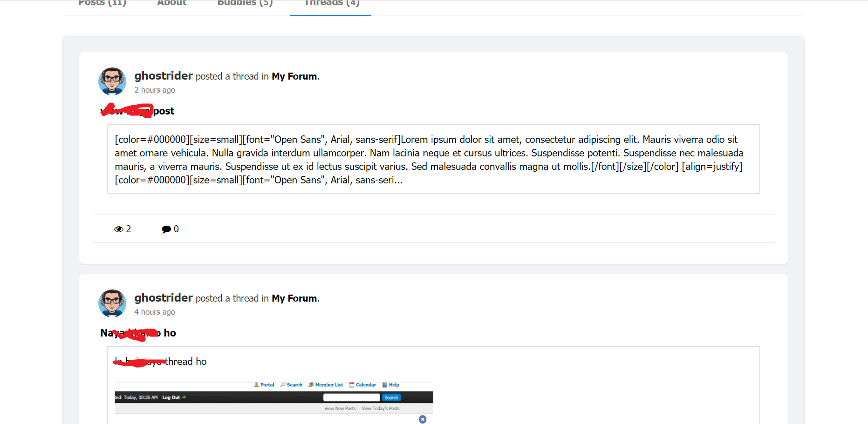Click the comment bubble icon showing 0
Screen dimensions: 868x424
pos(166,229)
